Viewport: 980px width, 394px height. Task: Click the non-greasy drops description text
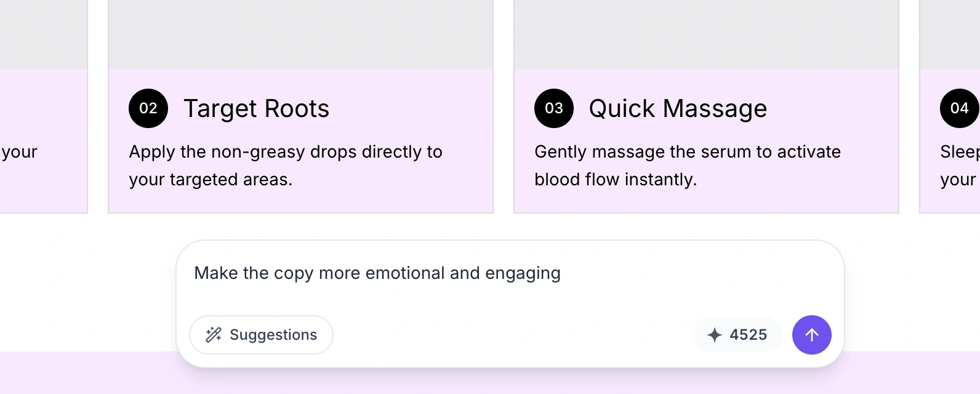[x=285, y=165]
